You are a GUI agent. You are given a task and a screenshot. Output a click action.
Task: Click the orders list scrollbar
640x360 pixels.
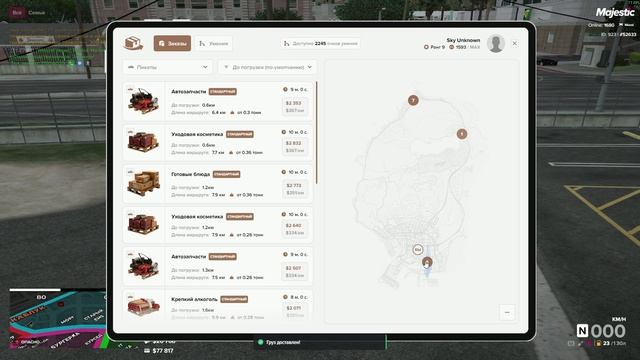(317, 132)
